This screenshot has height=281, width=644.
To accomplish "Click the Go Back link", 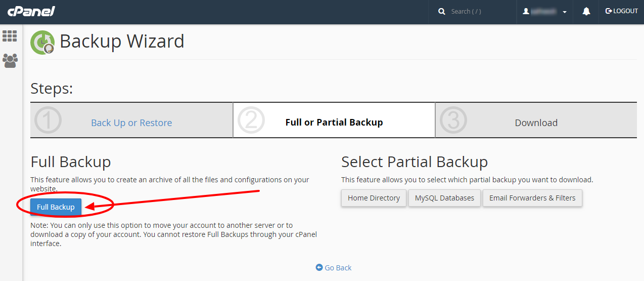I will tap(338, 267).
